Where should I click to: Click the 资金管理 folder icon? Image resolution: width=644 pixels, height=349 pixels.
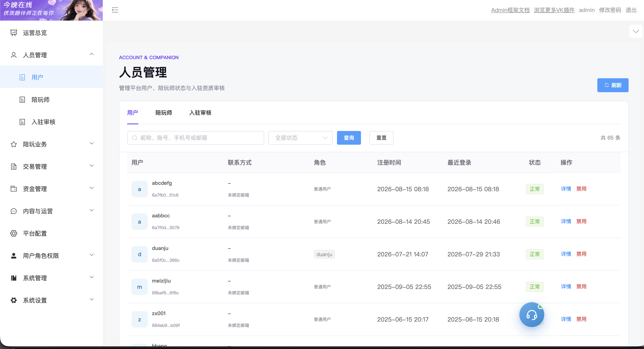(14, 189)
